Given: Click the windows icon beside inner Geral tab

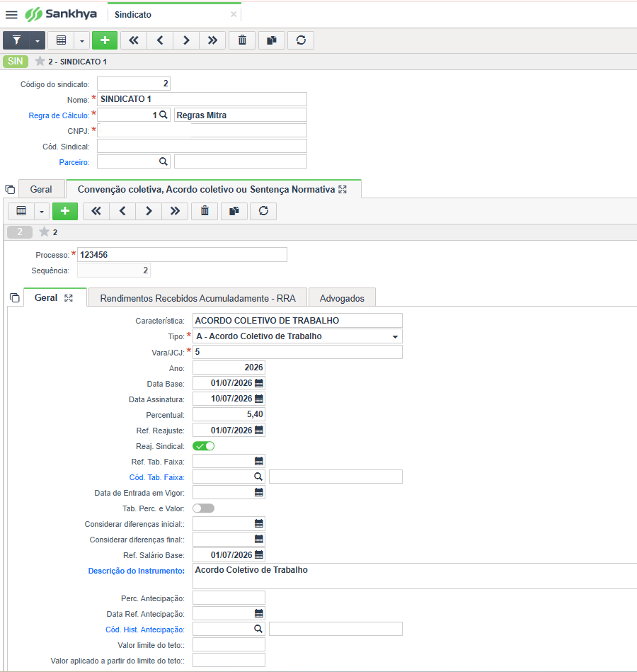Looking at the screenshot, I should (x=15, y=298).
